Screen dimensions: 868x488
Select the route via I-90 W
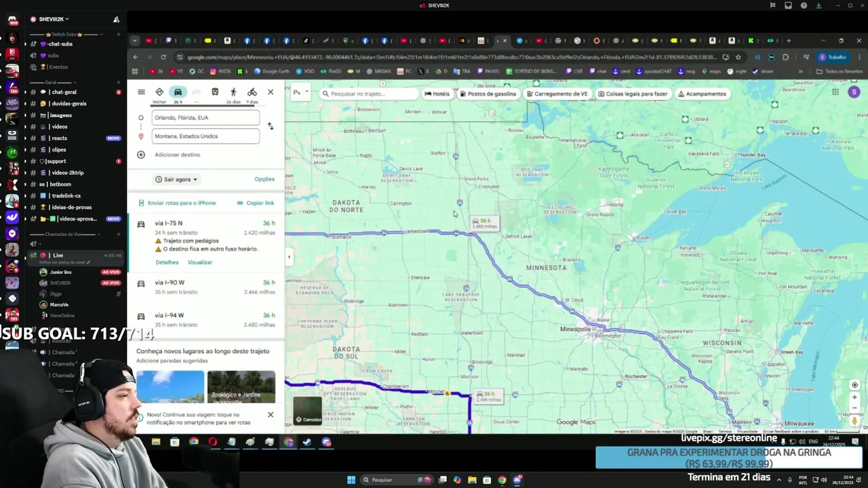pyautogui.click(x=206, y=287)
